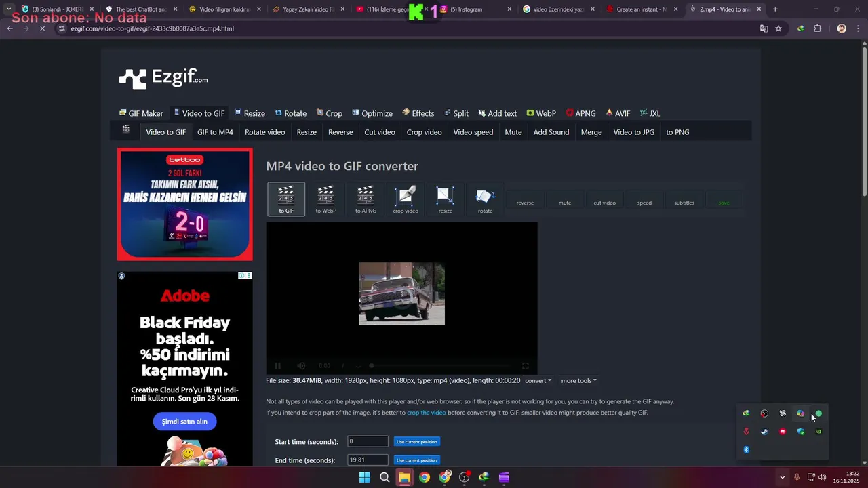Open WebP in top navigation
The image size is (868, 488).
click(x=541, y=113)
